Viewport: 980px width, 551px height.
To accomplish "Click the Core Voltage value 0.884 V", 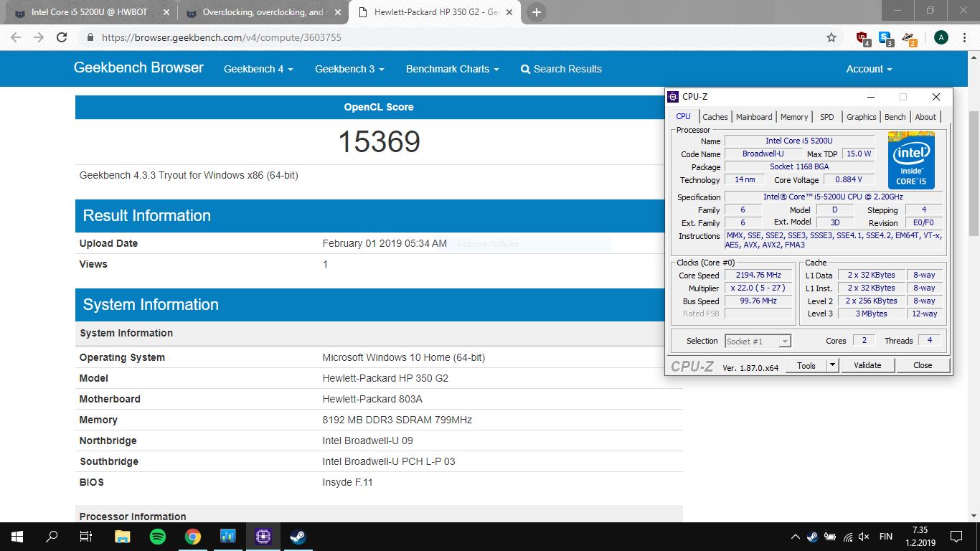I will (x=849, y=179).
